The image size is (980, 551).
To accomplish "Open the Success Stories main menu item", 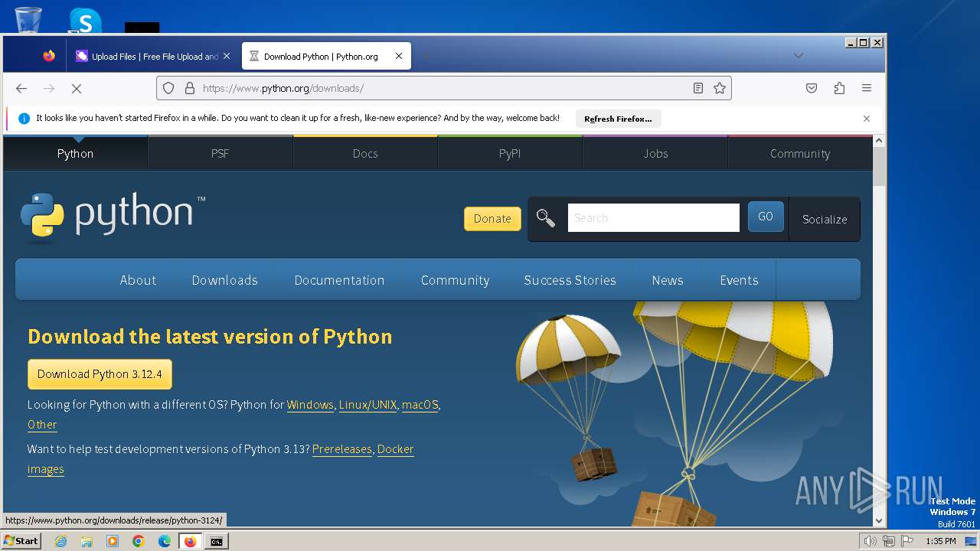I will pos(570,280).
